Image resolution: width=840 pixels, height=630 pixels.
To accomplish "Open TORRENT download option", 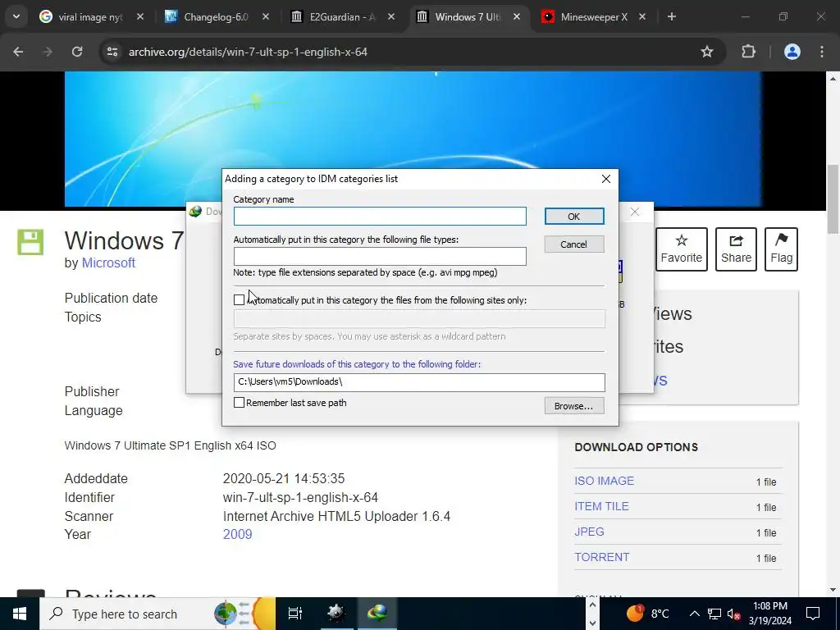I will (601, 557).
